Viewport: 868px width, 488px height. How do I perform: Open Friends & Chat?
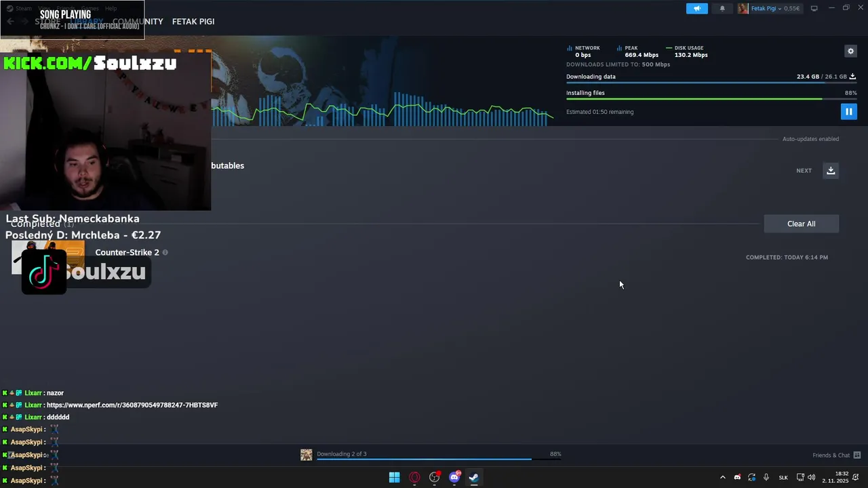coord(831,455)
